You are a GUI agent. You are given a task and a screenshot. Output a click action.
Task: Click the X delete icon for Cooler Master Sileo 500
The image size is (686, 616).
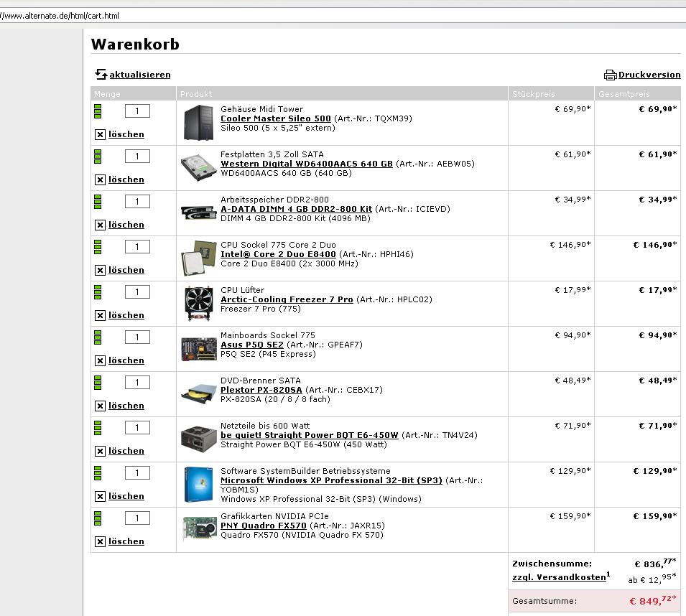tap(100, 135)
